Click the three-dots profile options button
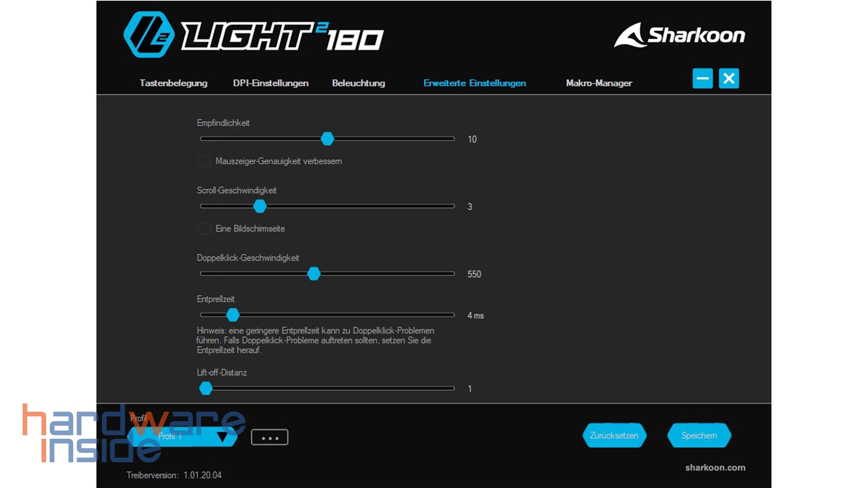 pyautogui.click(x=269, y=437)
